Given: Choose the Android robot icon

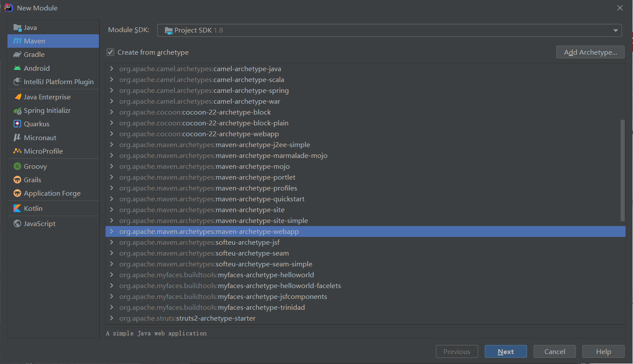Looking at the screenshot, I should (17, 68).
